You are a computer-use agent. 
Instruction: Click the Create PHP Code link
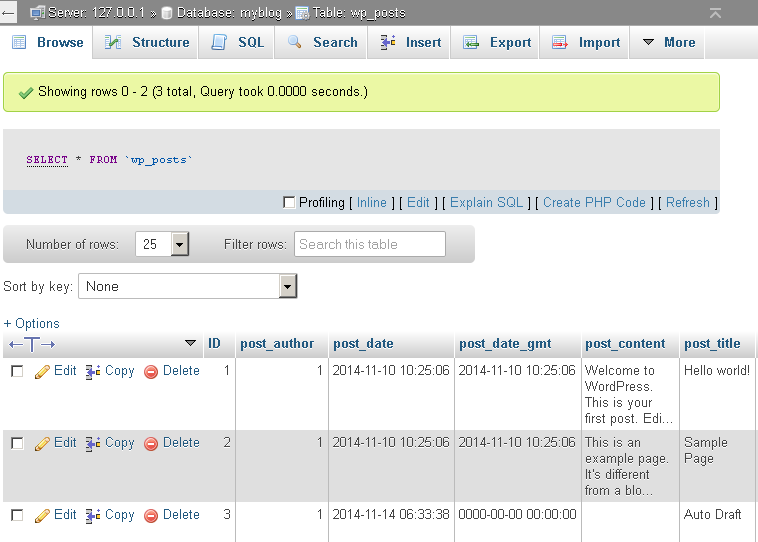[594, 203]
